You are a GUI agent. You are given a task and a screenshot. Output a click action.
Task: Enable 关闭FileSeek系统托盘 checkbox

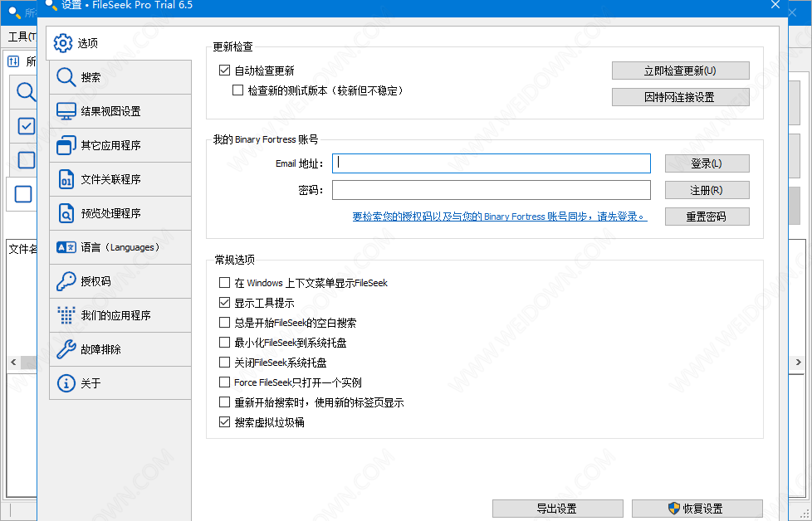coord(224,363)
